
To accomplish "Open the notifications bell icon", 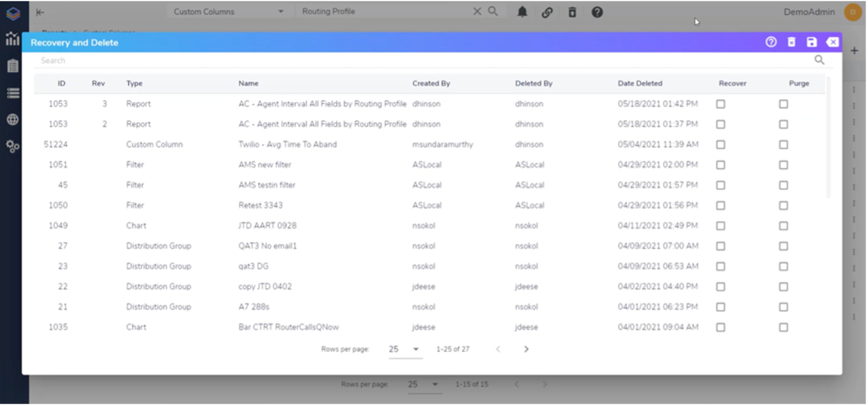I will tap(522, 12).
